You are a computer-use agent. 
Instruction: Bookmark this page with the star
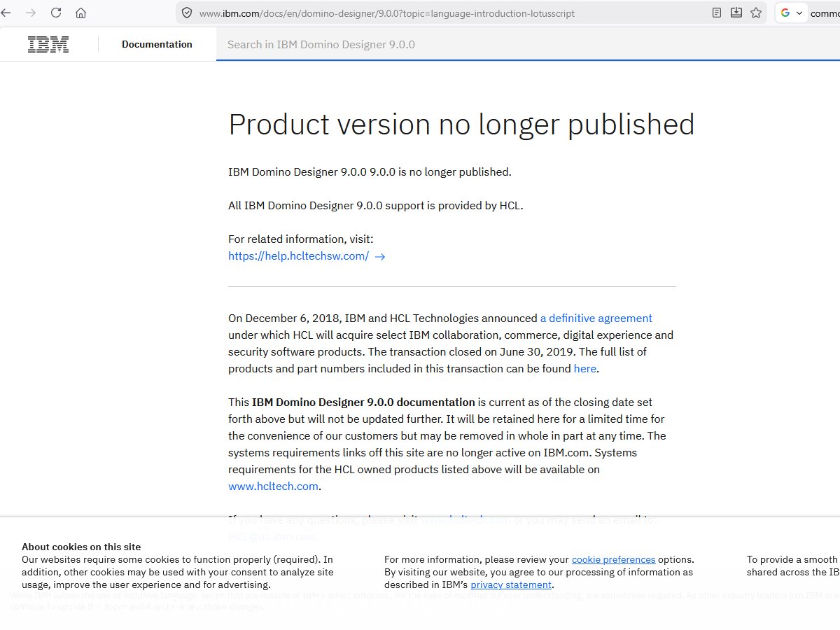pos(756,13)
